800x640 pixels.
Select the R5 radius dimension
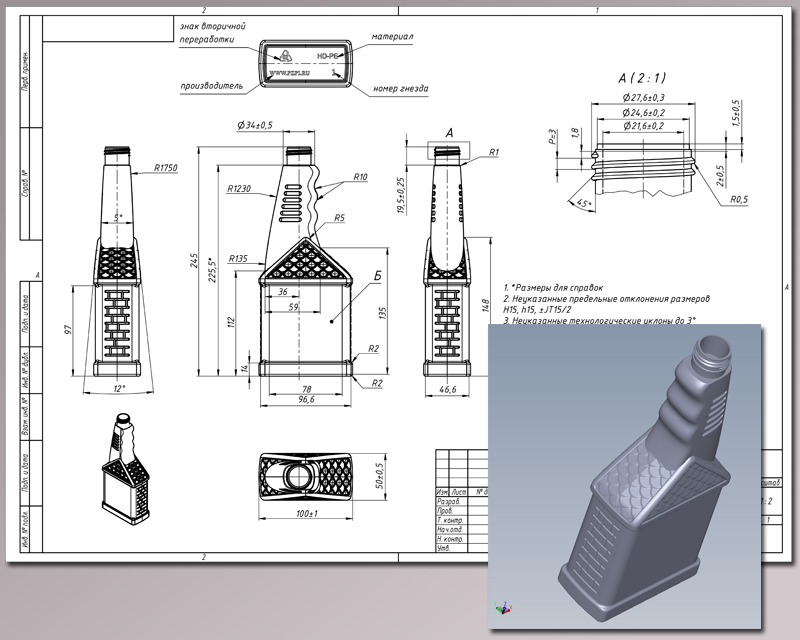339,218
